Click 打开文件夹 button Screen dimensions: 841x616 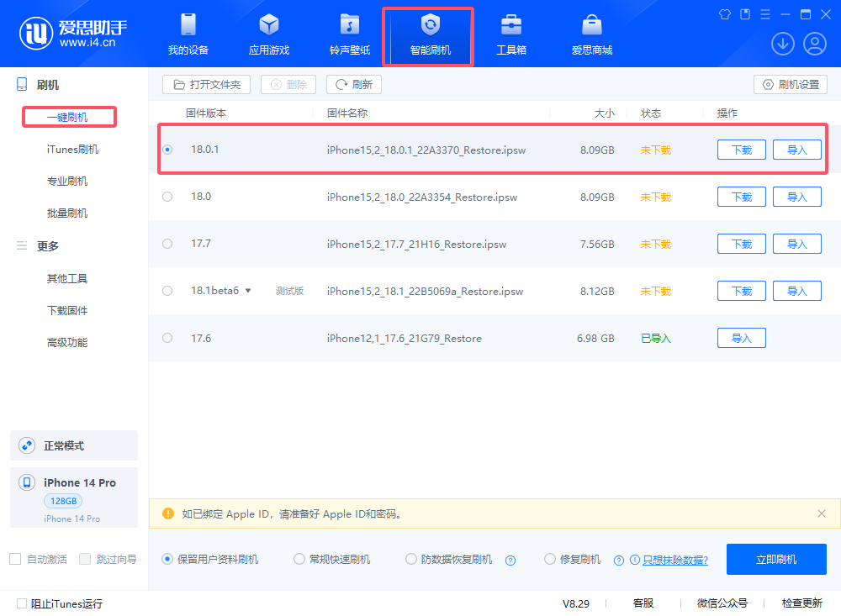(x=207, y=84)
